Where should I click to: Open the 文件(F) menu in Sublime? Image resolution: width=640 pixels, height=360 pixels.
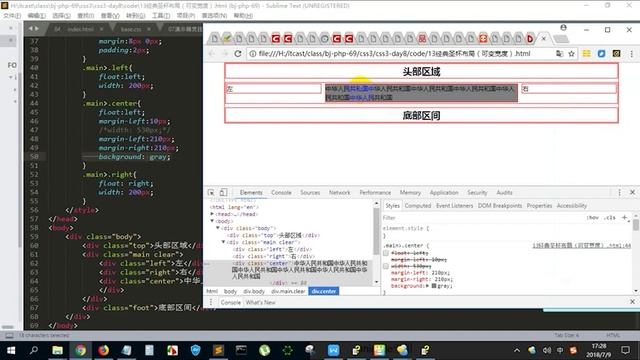click(x=12, y=16)
